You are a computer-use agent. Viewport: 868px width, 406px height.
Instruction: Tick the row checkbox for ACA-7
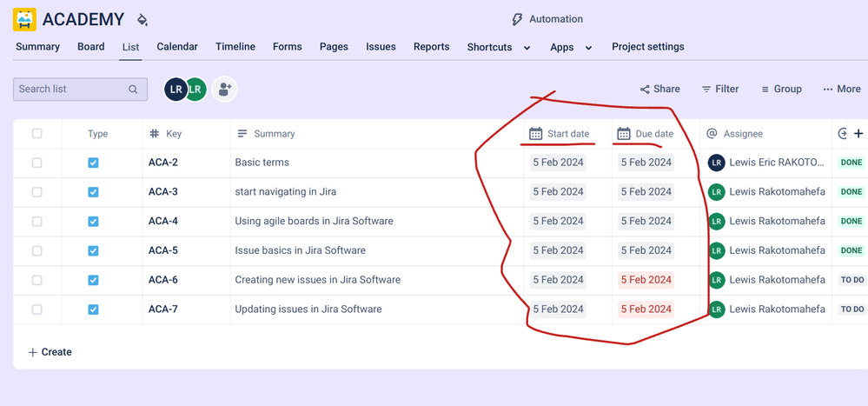[x=36, y=309]
